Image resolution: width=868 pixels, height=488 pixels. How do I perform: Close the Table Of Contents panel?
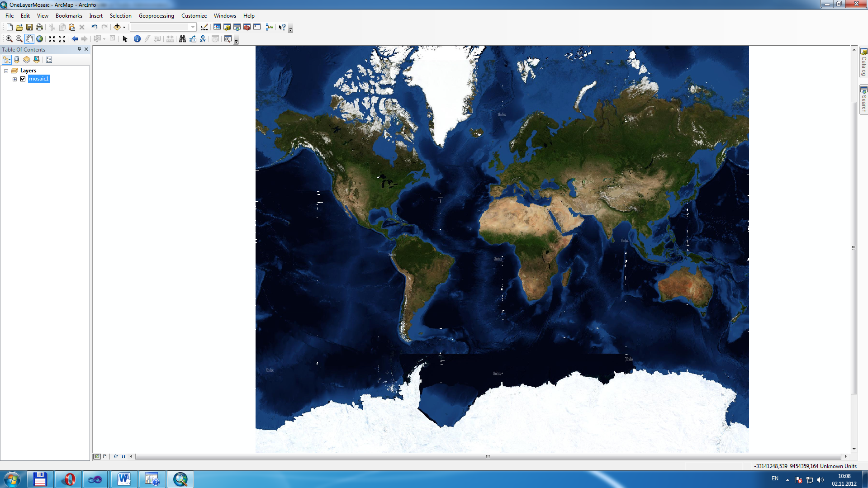(86, 49)
